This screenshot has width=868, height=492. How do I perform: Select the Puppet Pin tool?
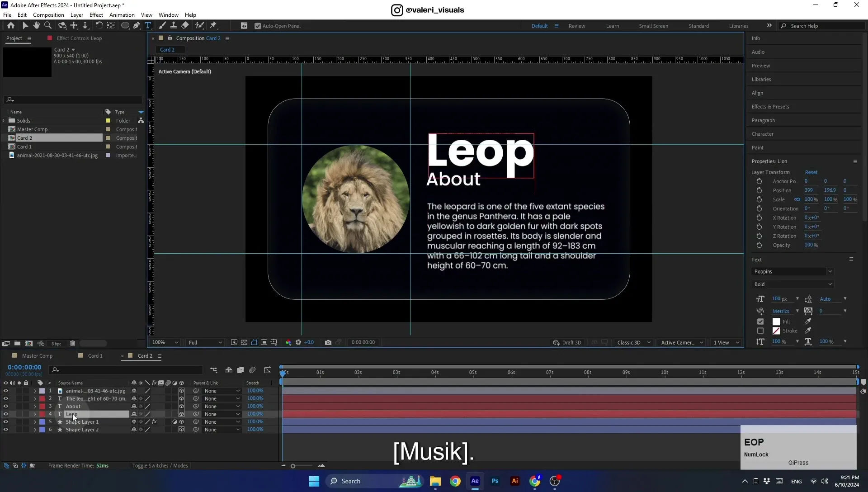tap(213, 26)
